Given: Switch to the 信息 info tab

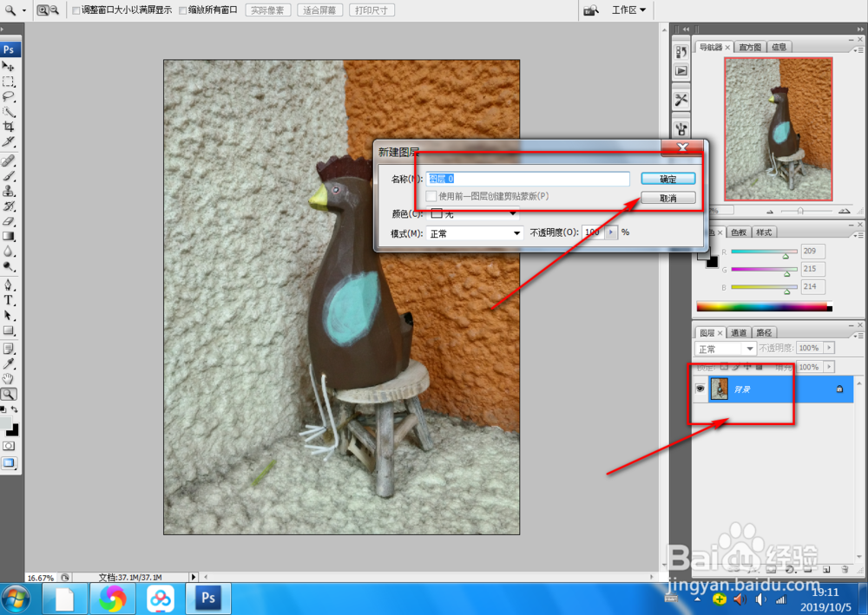Looking at the screenshot, I should [x=779, y=47].
